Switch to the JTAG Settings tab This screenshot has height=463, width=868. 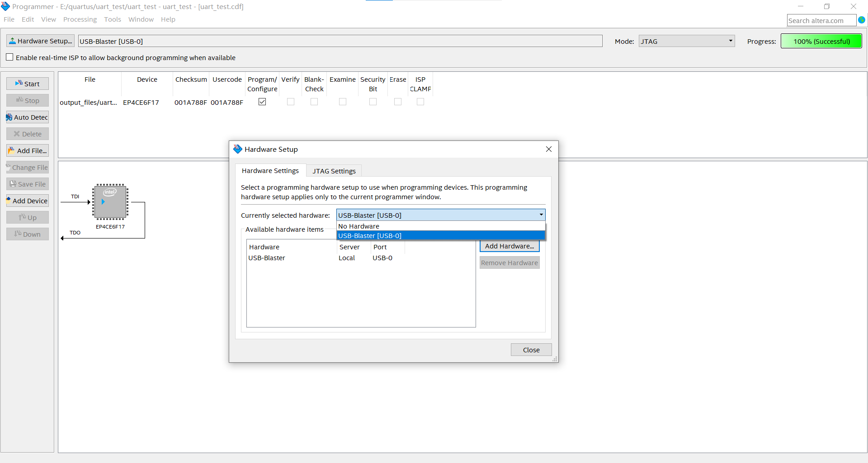[334, 171]
